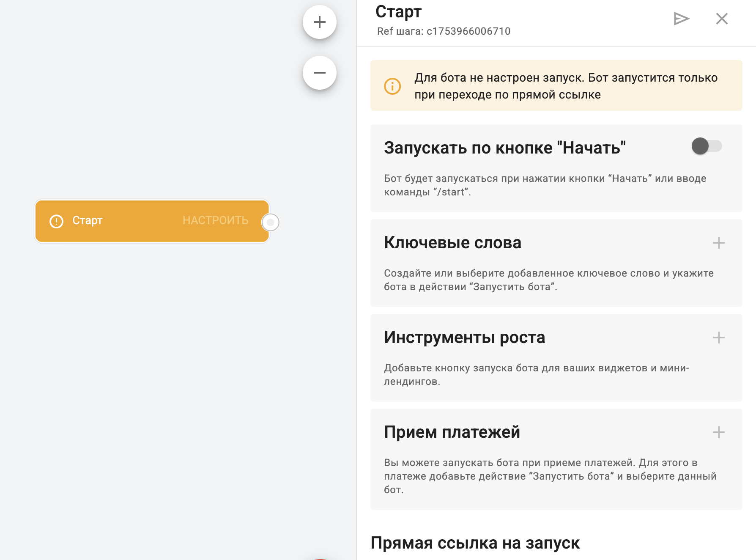Click the Ref шага identifier text
This screenshot has height=560, width=756.
[x=444, y=31]
